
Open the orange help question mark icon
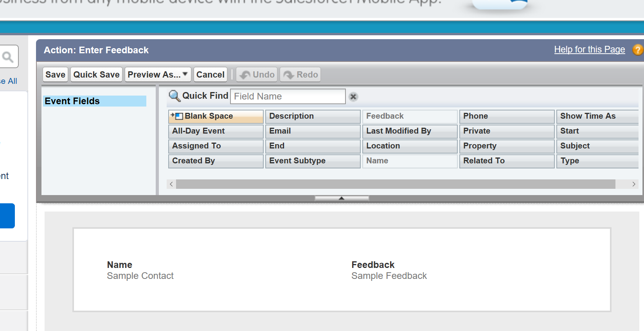[x=638, y=50]
